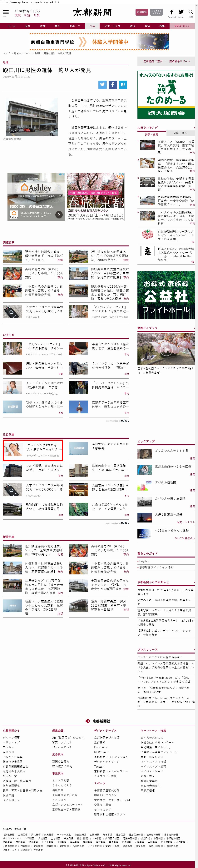The height and width of the screenshot is (868, 198).
Task: Select the 社会 navigation tab
Action: (x=92, y=26)
